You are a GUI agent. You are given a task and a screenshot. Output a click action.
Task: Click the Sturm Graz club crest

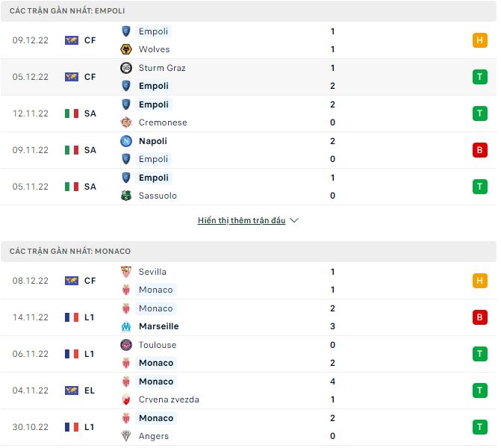126,68
